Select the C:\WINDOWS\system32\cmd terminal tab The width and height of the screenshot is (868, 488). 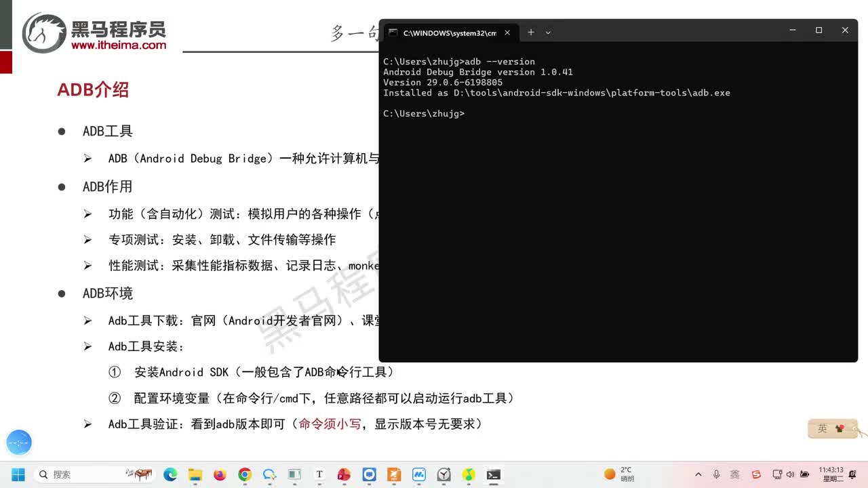449,32
